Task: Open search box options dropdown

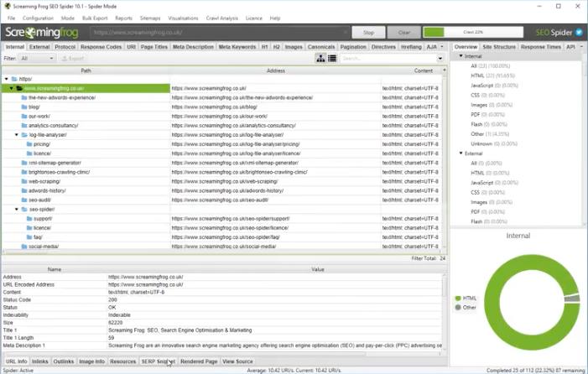Action: point(440,59)
